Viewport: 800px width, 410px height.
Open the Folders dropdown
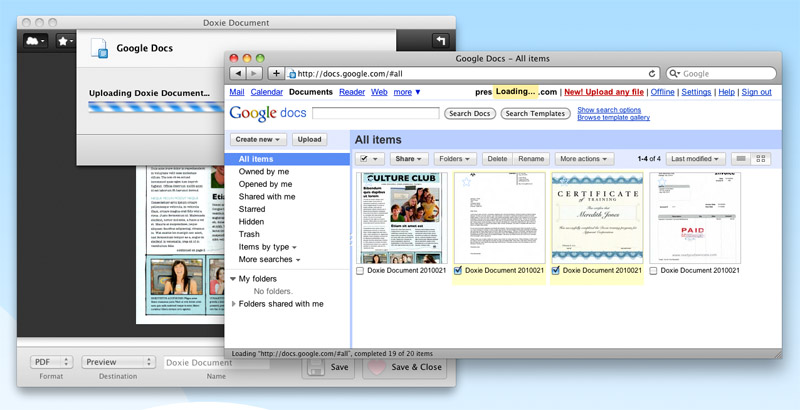(455, 159)
